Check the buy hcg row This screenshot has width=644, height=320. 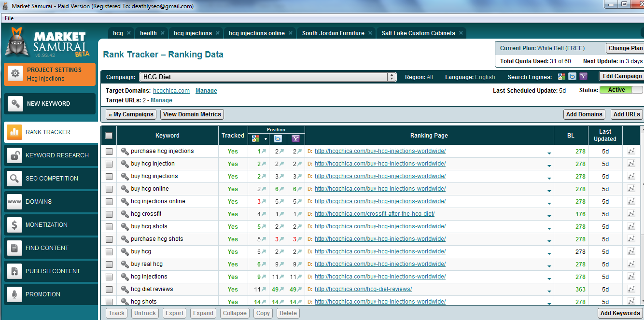coord(109,252)
